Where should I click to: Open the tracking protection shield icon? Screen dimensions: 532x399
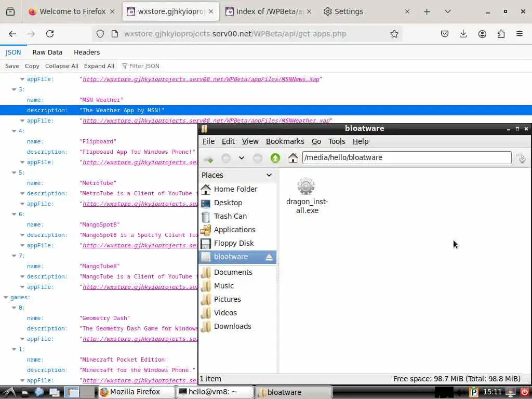click(x=100, y=34)
